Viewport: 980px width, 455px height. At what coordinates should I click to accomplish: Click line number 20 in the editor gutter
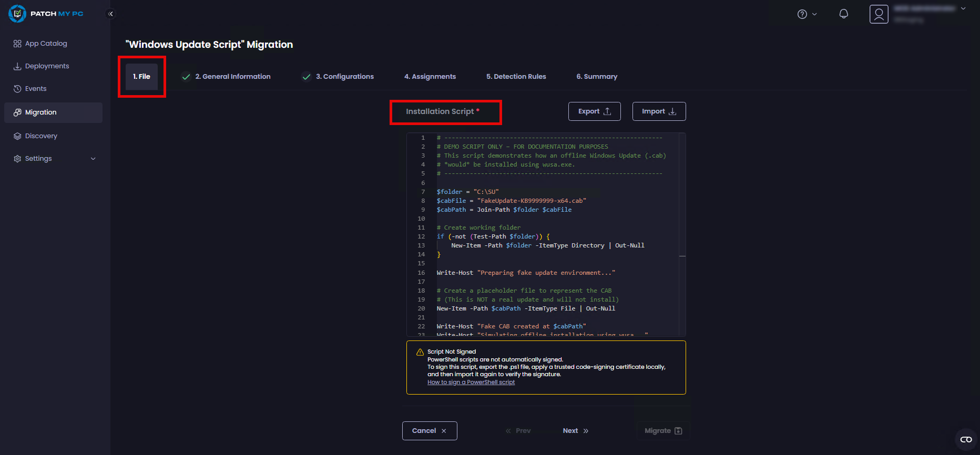click(x=421, y=308)
